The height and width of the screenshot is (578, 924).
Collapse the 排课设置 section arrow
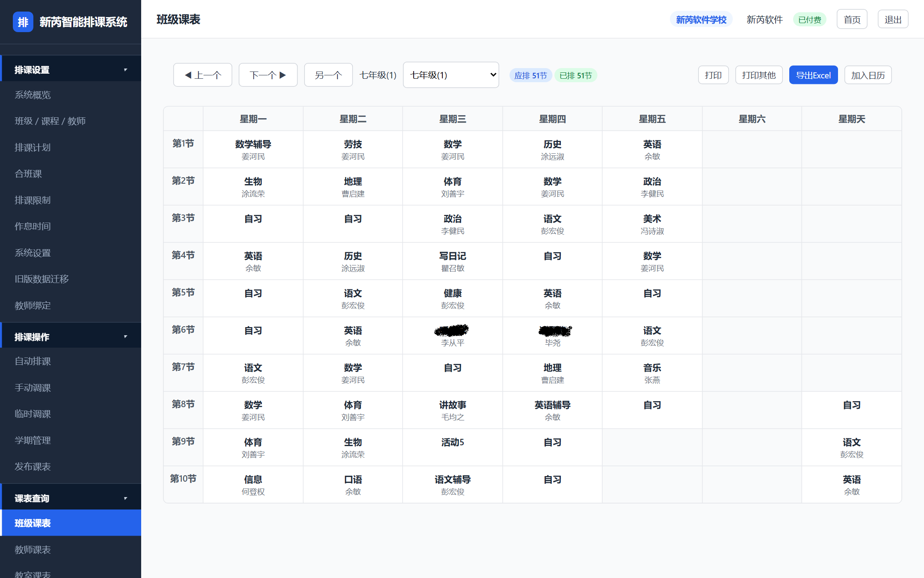click(125, 70)
